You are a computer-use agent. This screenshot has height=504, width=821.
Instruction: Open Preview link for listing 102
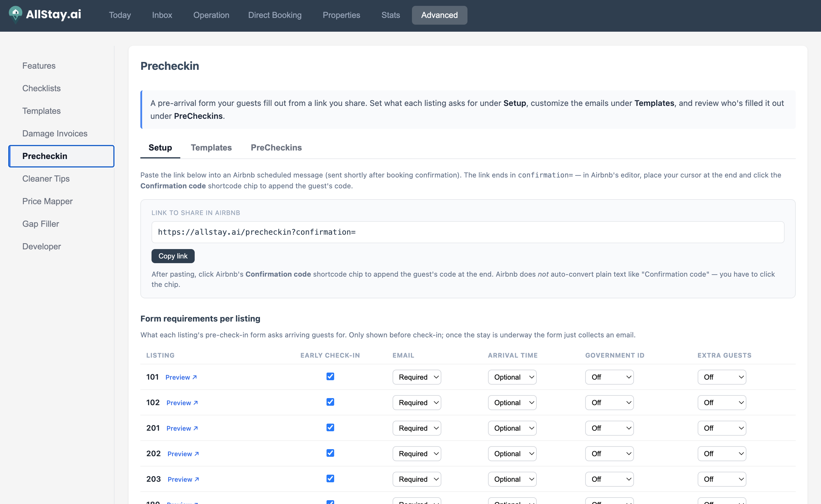(182, 403)
